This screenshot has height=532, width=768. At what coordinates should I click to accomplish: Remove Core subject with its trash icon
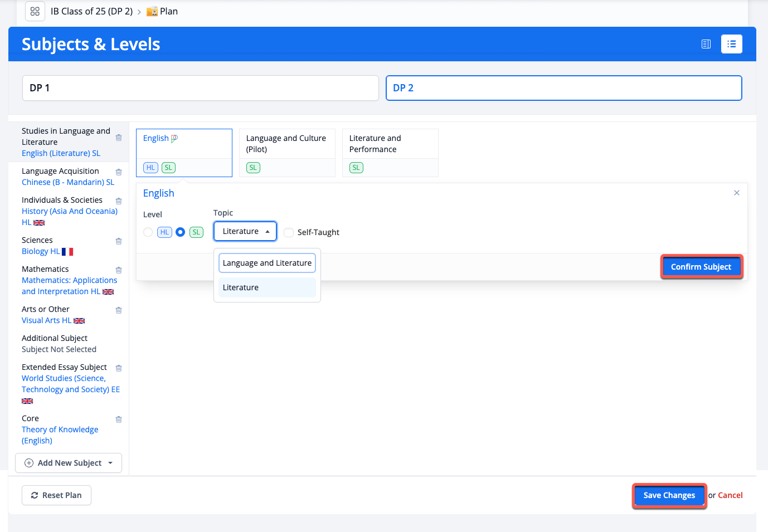point(119,419)
